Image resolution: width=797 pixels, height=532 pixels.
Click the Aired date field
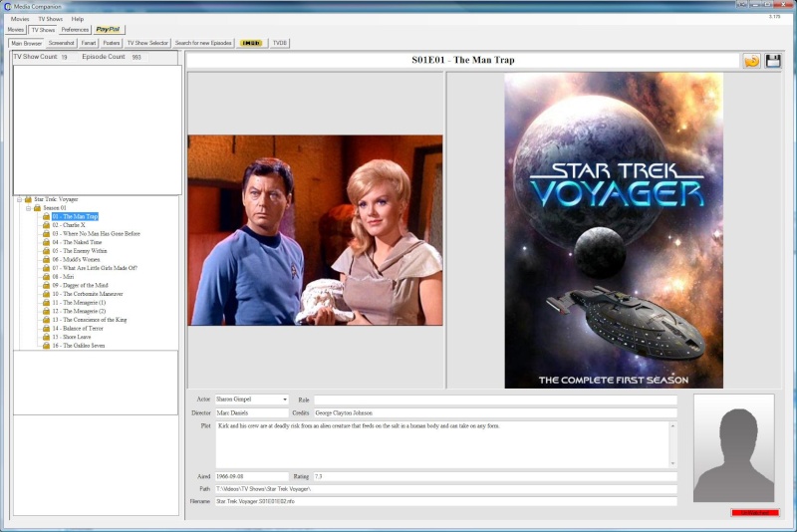point(252,476)
